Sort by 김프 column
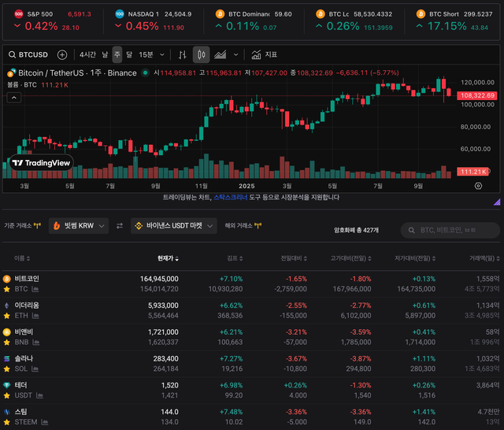This screenshot has width=504, height=430. point(235,258)
